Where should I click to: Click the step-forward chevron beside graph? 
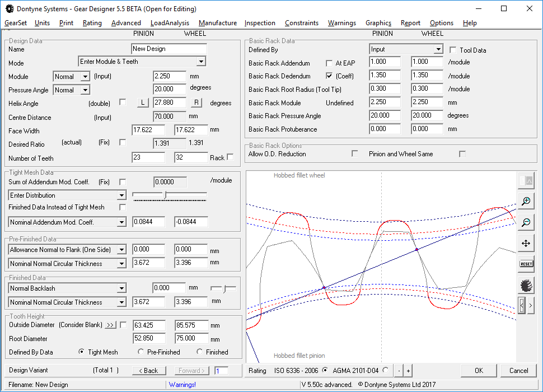pyautogui.click(x=530, y=306)
